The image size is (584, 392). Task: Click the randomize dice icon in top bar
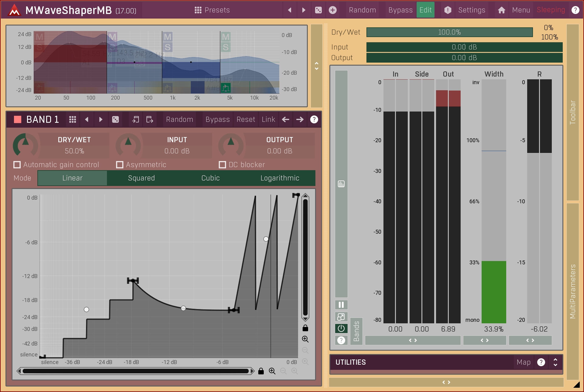tap(318, 10)
